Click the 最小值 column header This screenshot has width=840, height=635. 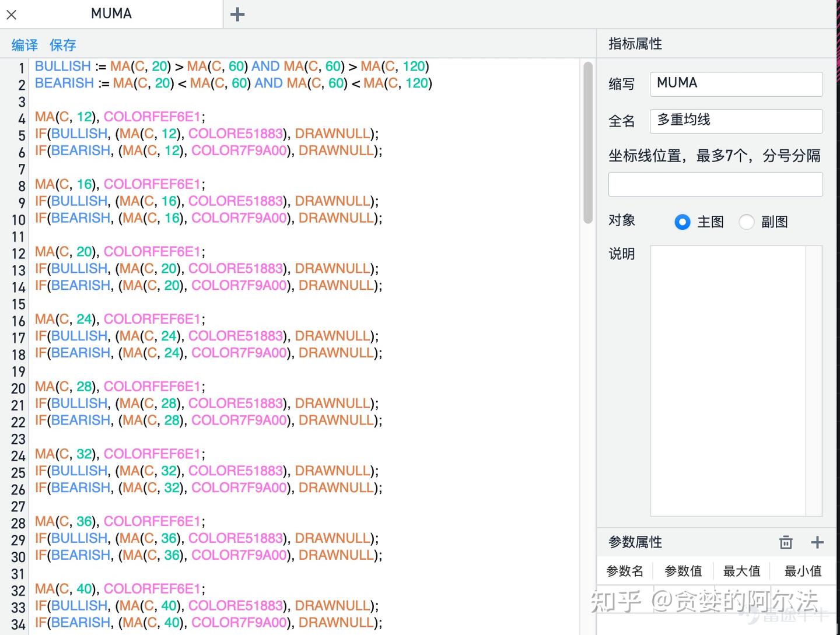pos(803,571)
